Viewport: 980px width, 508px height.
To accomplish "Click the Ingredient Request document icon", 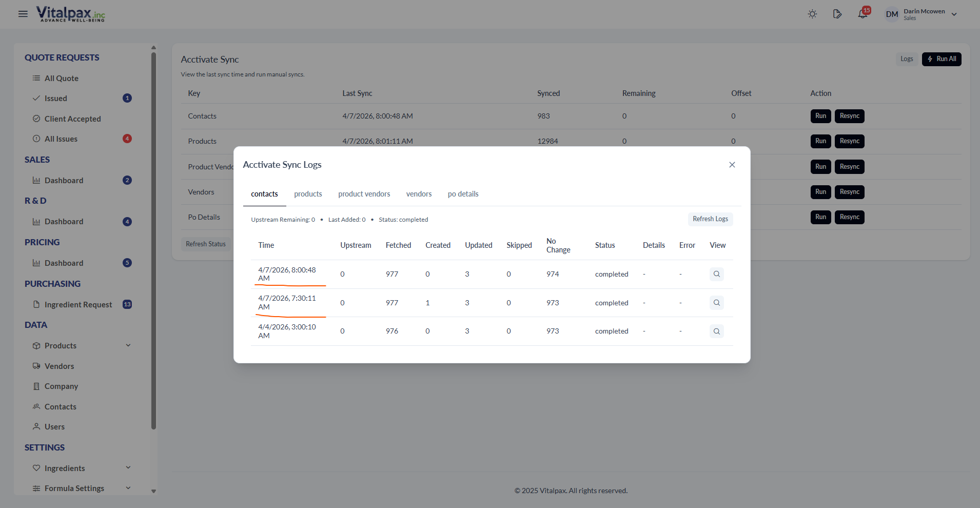I will [x=36, y=304].
